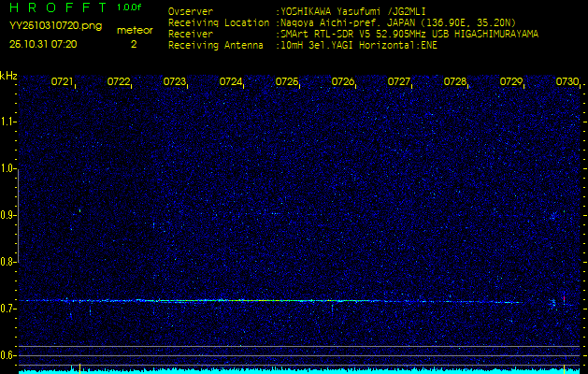Image resolution: width=588 pixels, height=374 pixels.
Task: Select the 0722 time marker
Action: [x=119, y=82]
